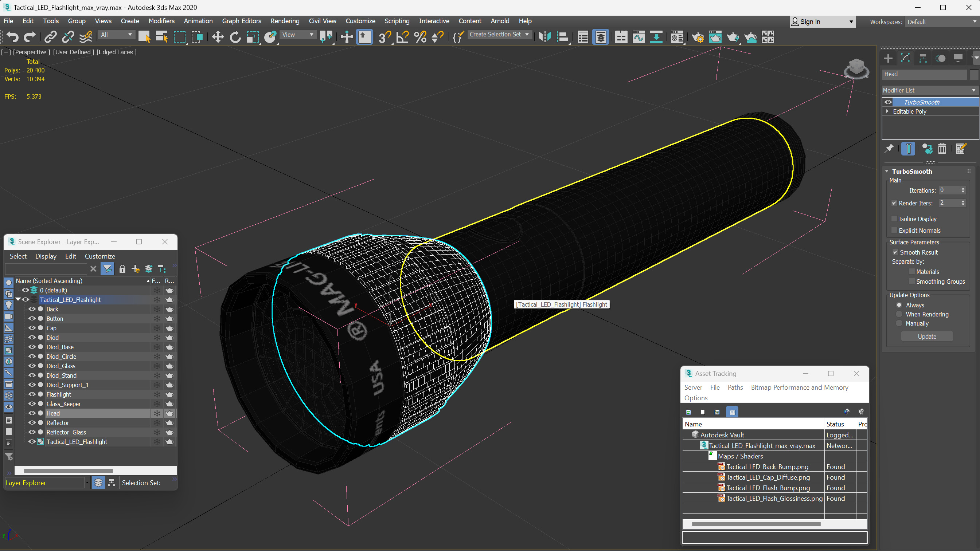
Task: Open the Hierarchy command panel tab
Action: click(x=923, y=58)
